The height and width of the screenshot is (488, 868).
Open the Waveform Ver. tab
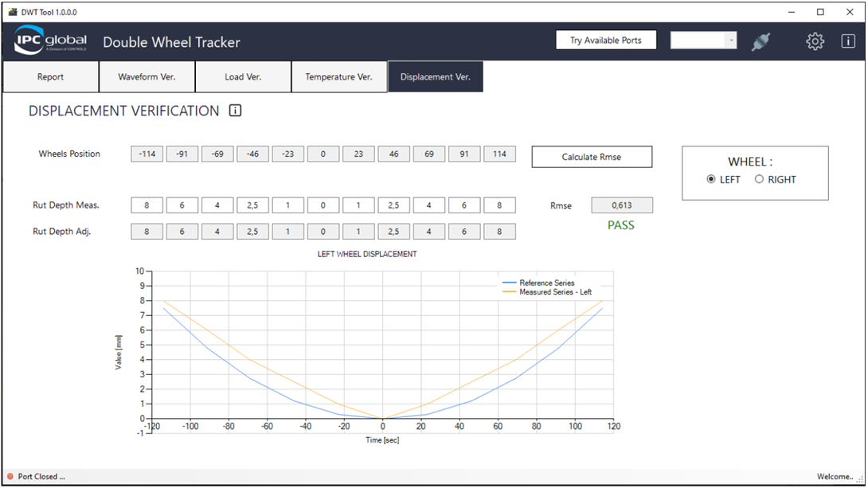coord(147,77)
